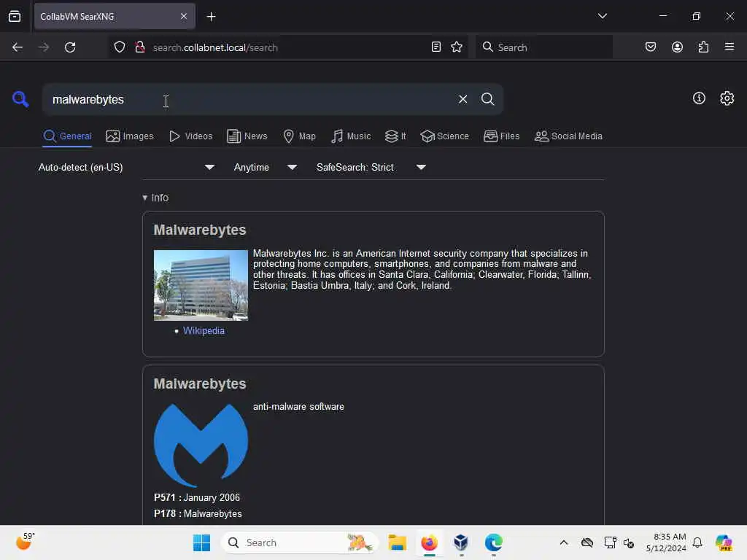Switch to the It category tab
This screenshot has height=560, width=747.
pos(395,136)
